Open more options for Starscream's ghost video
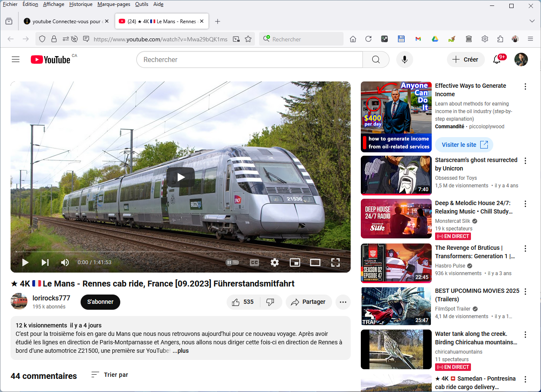 (525, 161)
